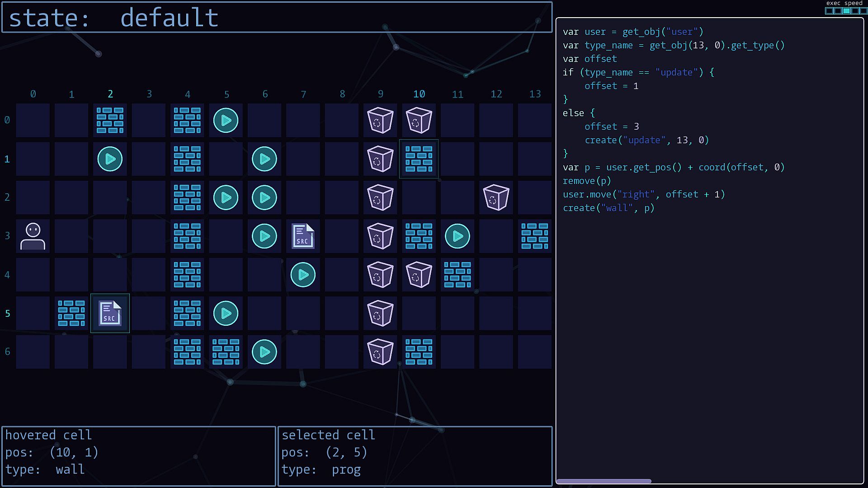Select the SRC program file in column 7
The image size is (868, 488).
pos(303,236)
